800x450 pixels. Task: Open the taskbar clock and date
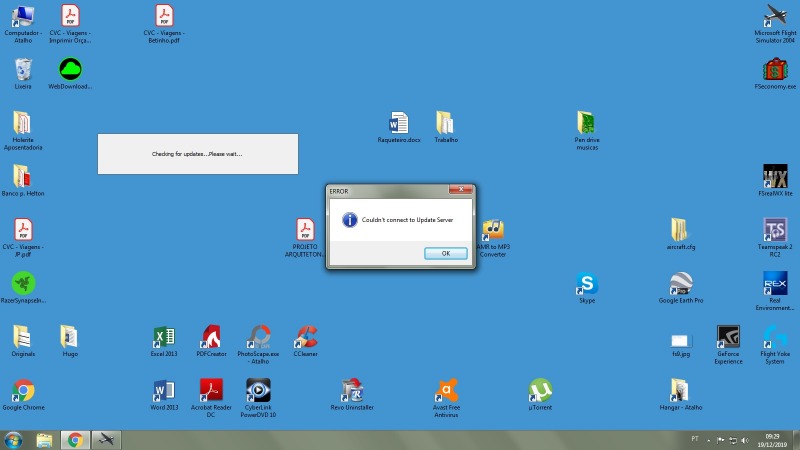point(772,440)
